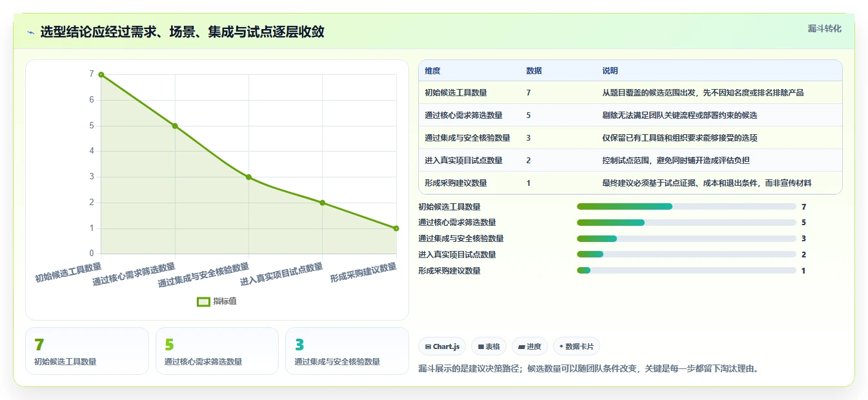Select table cell 初始候选工具数量 in 维度 column
868x400 pixels.
point(456,92)
